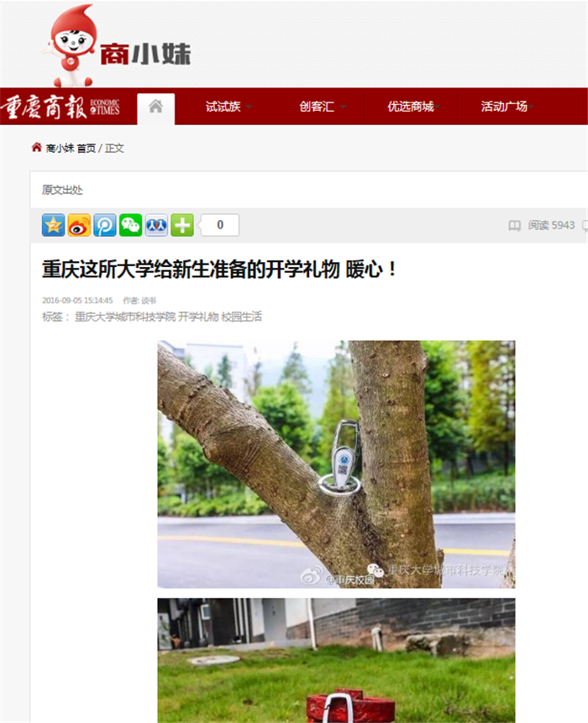Viewport: 588px width, 723px height.
Task: Click the 重庆商报 Economic Times logo
Action: point(60,107)
